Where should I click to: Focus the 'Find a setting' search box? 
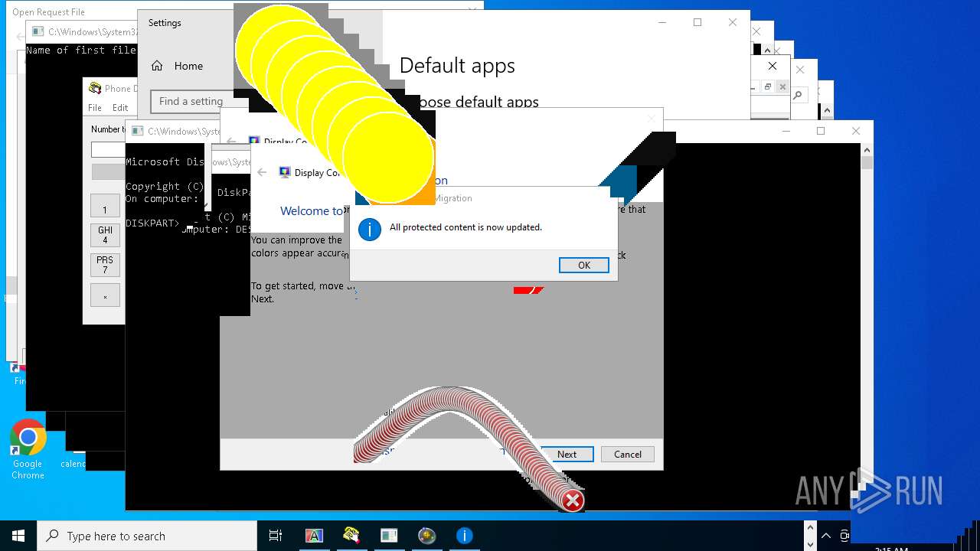[191, 101]
